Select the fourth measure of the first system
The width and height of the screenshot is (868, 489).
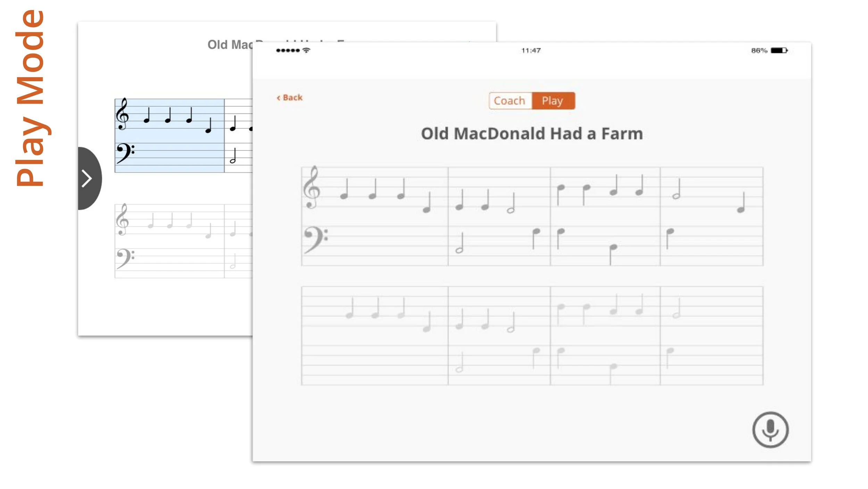pos(711,216)
